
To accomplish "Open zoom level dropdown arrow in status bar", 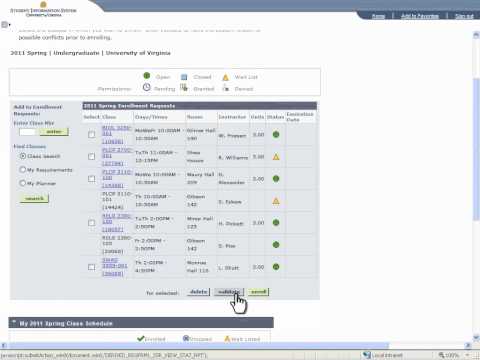I will [x=467, y=355].
